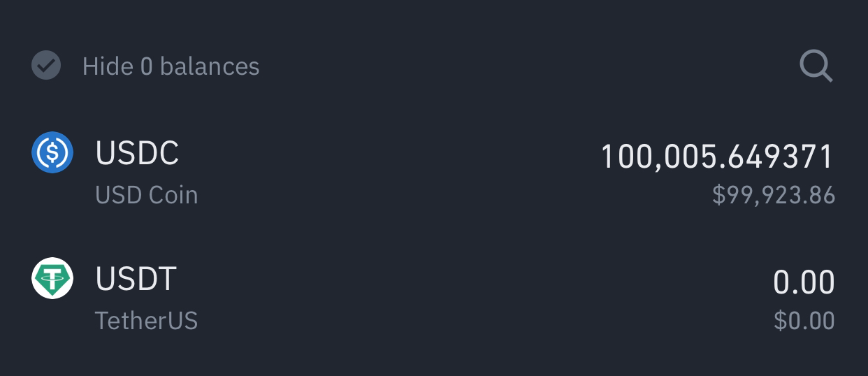The image size is (868, 376).
Task: Select the USDT ticker name
Action: [136, 280]
